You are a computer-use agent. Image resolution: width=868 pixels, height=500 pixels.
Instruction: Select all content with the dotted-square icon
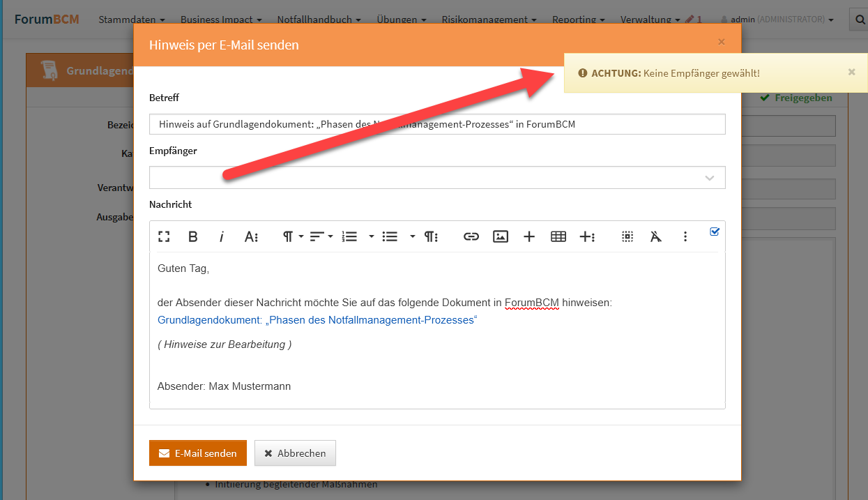coord(627,236)
